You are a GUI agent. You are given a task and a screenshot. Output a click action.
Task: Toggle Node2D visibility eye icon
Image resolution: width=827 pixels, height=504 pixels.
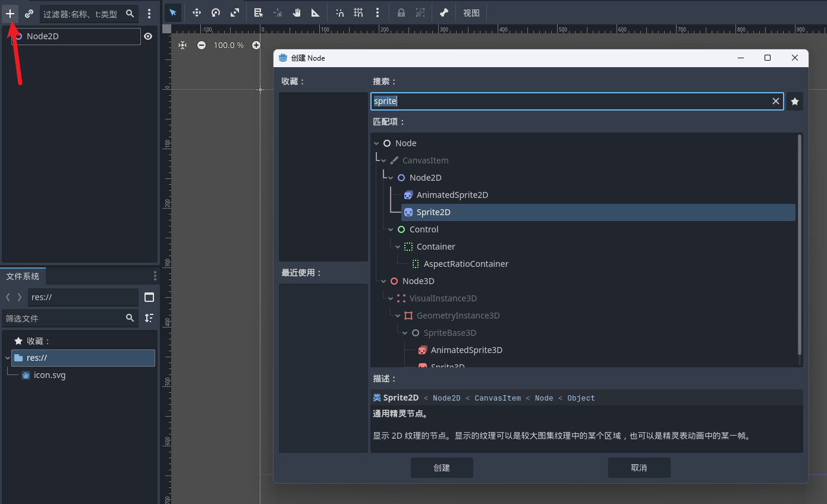tap(148, 36)
